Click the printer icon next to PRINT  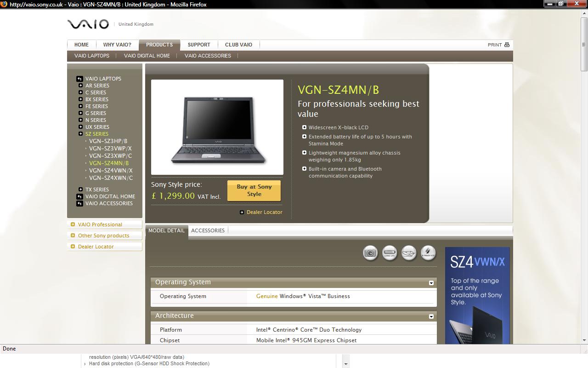tap(507, 45)
